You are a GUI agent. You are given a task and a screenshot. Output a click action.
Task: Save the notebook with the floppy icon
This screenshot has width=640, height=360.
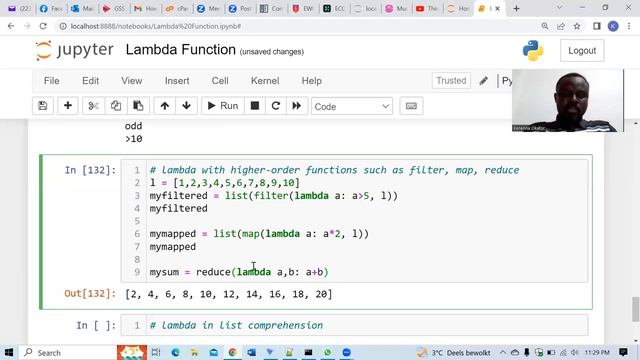42,106
